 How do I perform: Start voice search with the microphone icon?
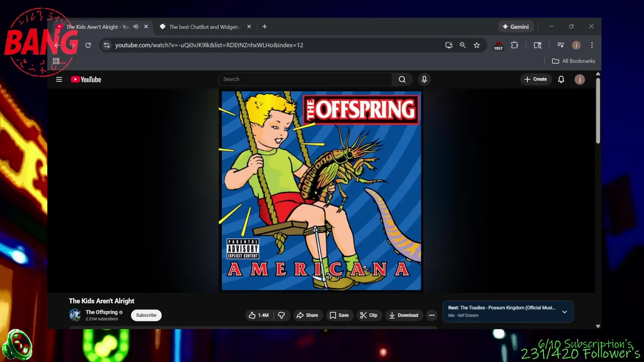coord(424,79)
